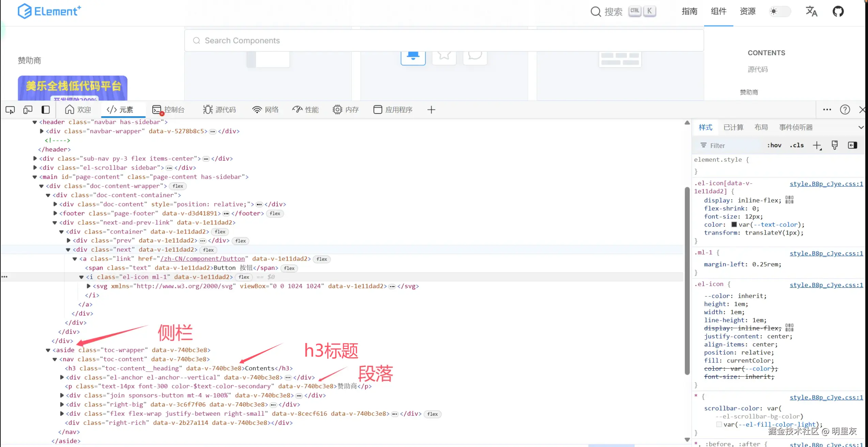Expand the svg element node
The height and width of the screenshot is (447, 868).
pos(89,286)
